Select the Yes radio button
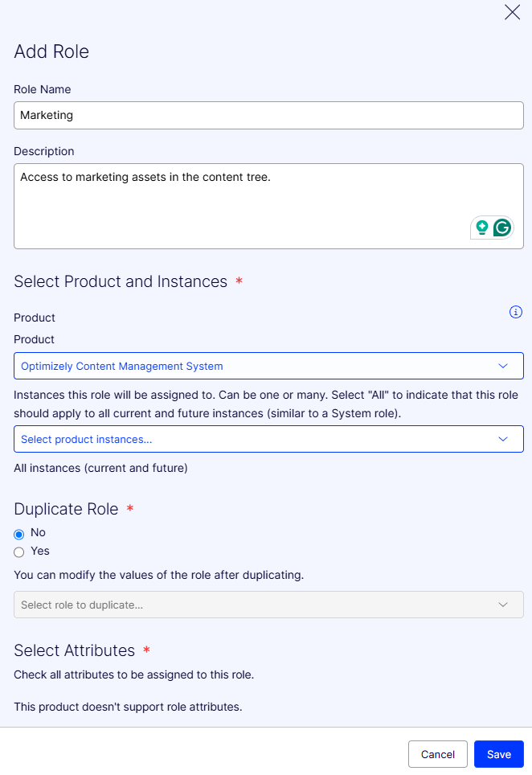Viewport: 532px width, 775px height. click(x=19, y=552)
